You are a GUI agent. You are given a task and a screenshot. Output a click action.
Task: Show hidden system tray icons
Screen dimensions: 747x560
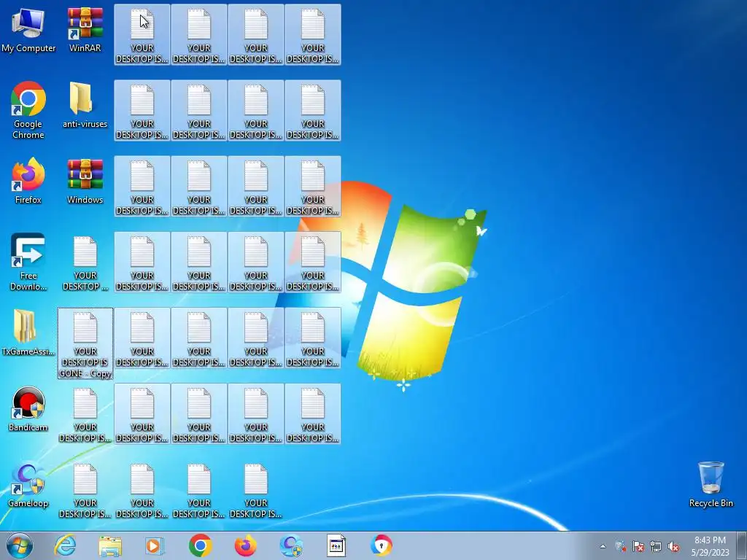click(x=603, y=546)
